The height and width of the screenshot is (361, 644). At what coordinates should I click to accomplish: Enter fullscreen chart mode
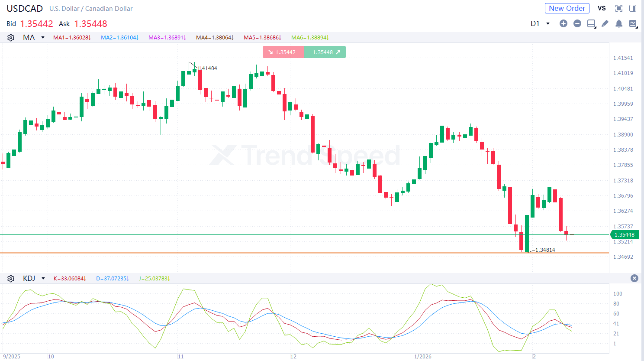pyautogui.click(x=619, y=8)
